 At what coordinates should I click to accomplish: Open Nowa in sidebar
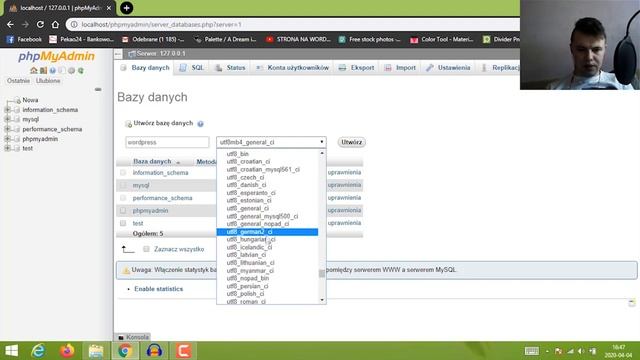(30, 100)
